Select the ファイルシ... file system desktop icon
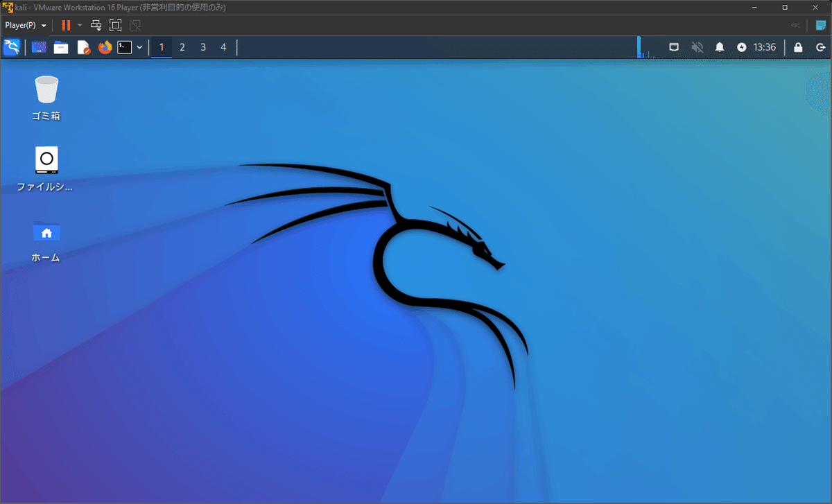Viewport: 832px width, 504px height. [x=46, y=168]
